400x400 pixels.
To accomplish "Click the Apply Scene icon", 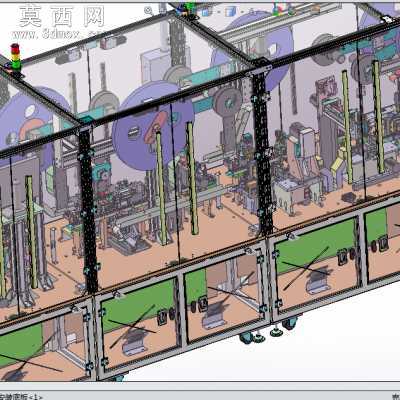I will click(x=291, y=11).
